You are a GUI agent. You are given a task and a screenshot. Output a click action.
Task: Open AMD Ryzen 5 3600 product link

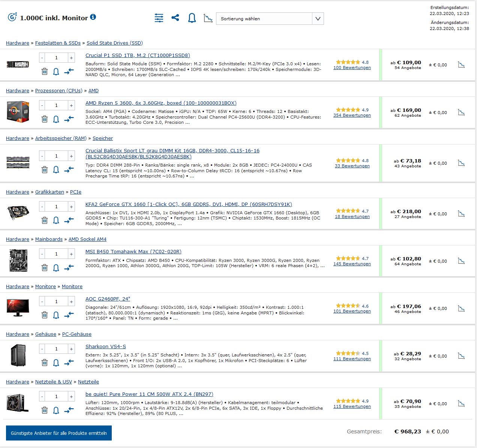tap(161, 103)
